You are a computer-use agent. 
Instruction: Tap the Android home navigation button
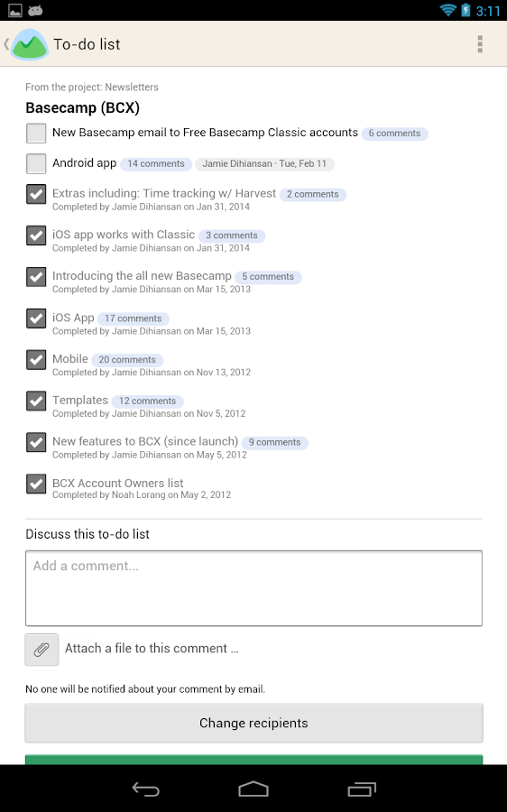[x=253, y=789]
